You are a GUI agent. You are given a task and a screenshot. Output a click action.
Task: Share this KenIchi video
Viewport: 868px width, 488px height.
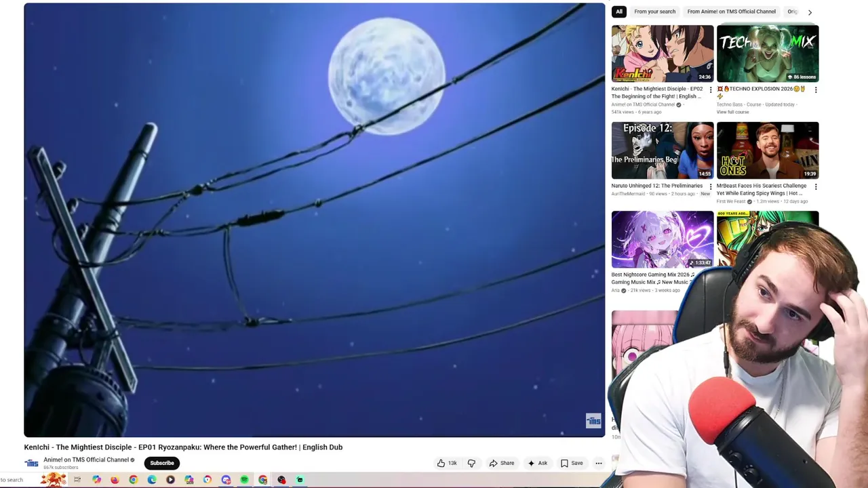tap(502, 463)
